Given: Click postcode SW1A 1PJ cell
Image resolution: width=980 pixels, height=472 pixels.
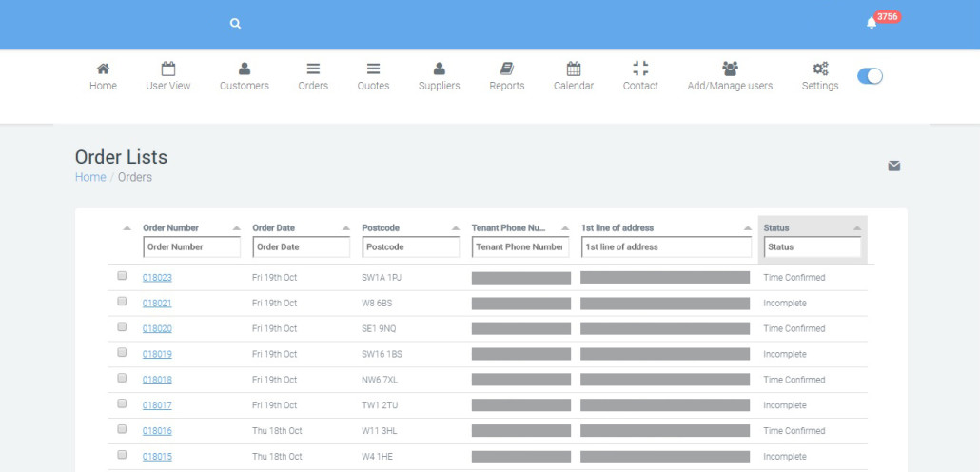Looking at the screenshot, I should [382, 278].
